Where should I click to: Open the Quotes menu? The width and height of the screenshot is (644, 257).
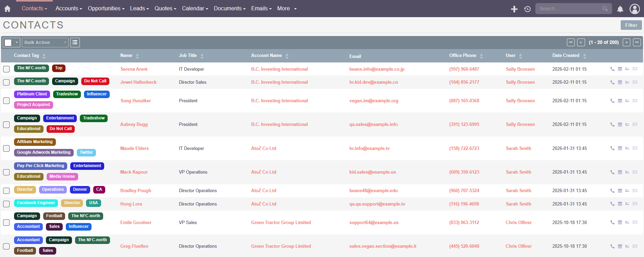click(x=165, y=9)
